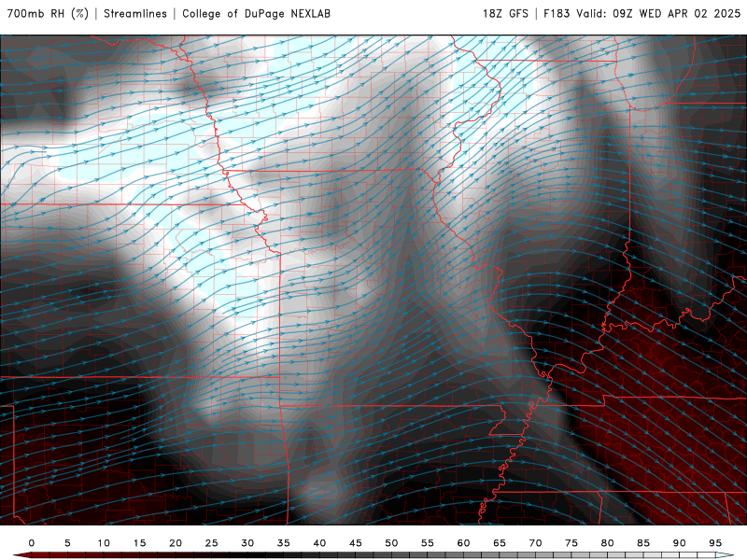Click "College of DuPage NEXLAB" header text
This screenshot has height=560, width=747.
click(256, 13)
